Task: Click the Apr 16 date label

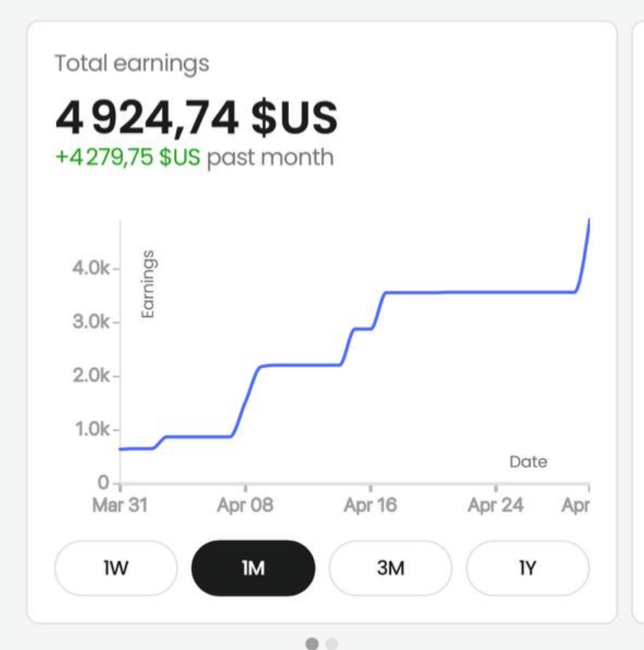Action: pyautogui.click(x=370, y=505)
